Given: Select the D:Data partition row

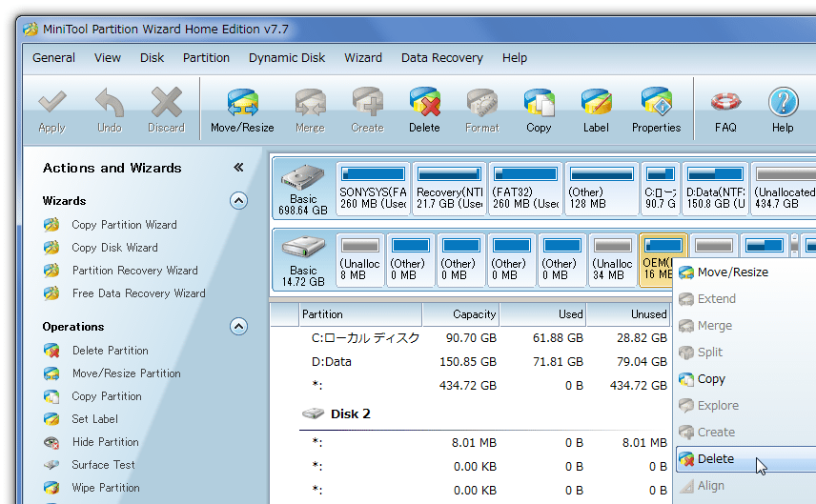Looking at the screenshot, I should point(472,361).
